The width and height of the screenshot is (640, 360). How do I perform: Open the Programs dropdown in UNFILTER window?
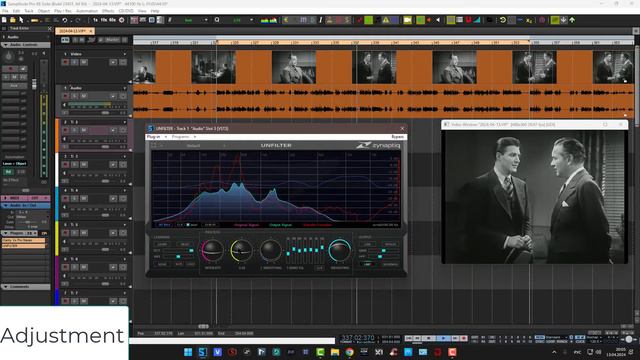point(184,137)
